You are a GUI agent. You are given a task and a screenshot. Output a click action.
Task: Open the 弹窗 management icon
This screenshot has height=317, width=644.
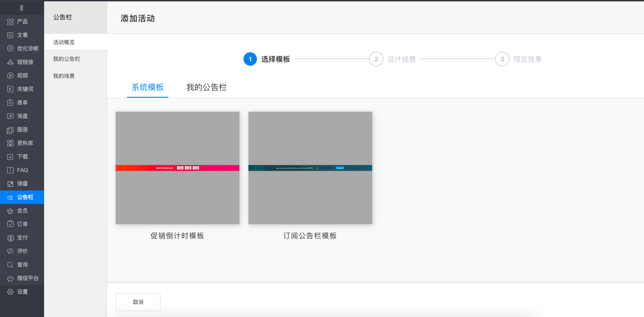(x=9, y=183)
